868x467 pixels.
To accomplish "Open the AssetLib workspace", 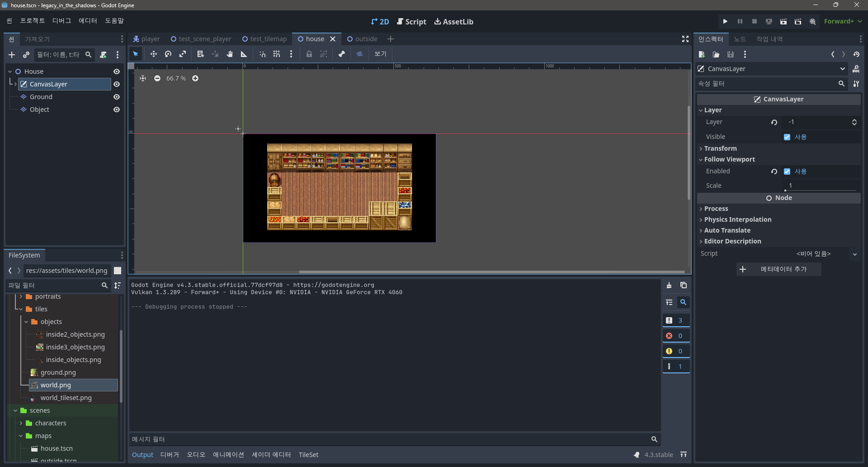I will tap(454, 22).
